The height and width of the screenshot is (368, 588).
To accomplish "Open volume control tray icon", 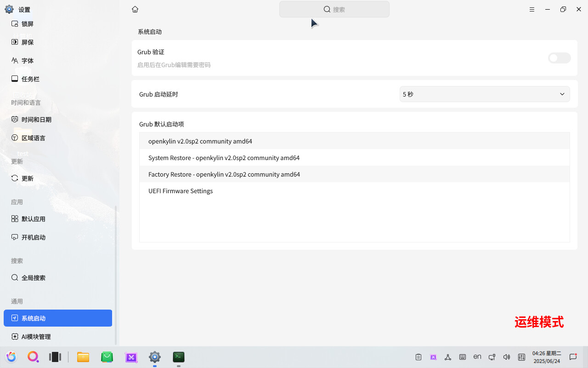I will point(507,357).
